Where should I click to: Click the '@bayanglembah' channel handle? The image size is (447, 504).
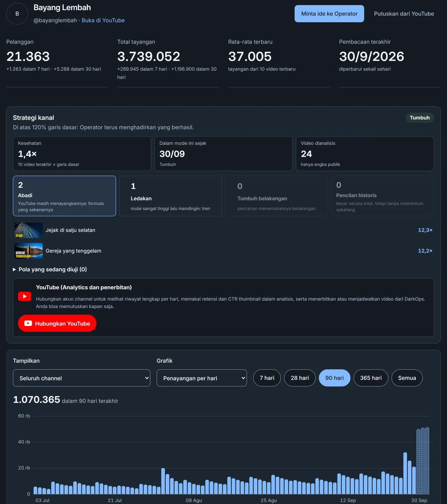[x=55, y=20]
